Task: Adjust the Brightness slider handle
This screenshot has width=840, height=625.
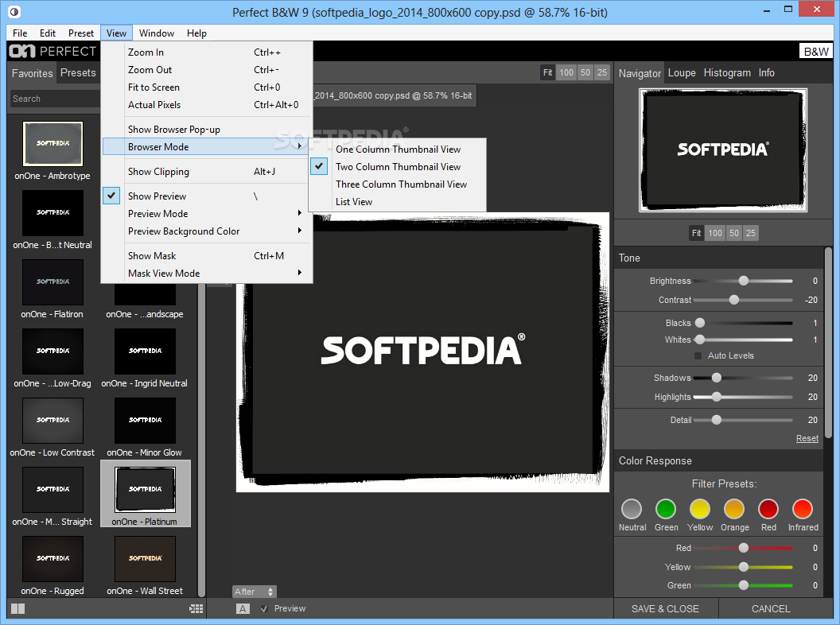Action: click(x=743, y=281)
